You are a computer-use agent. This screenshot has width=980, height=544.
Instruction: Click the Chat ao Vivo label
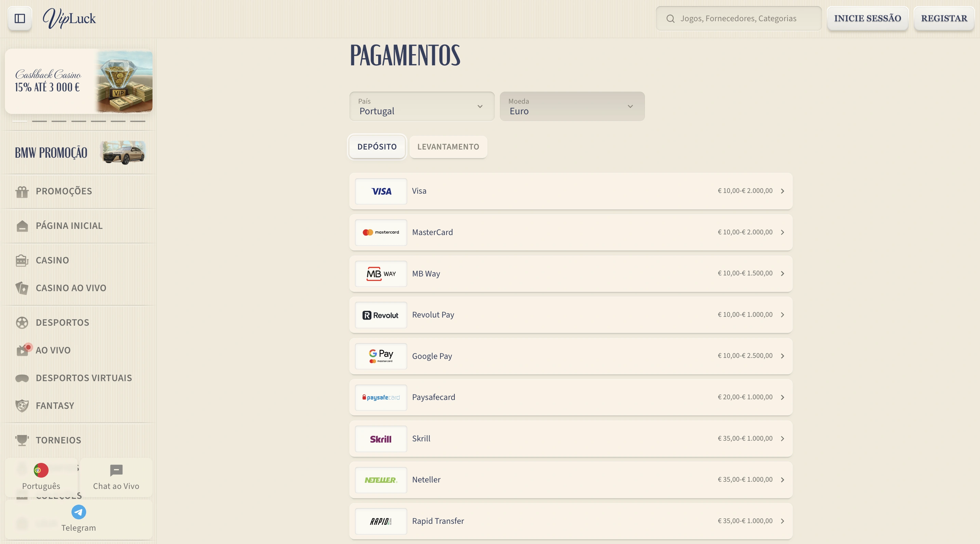click(116, 487)
